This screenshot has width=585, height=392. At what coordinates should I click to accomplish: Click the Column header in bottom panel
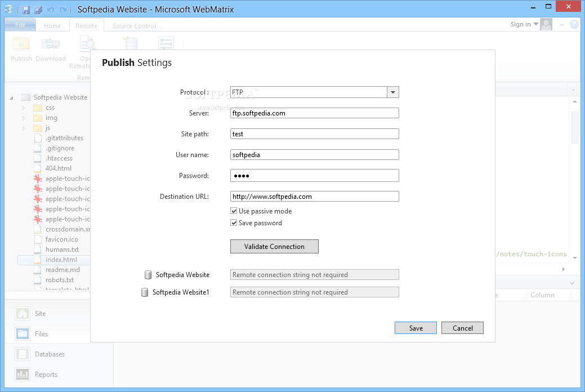(542, 295)
